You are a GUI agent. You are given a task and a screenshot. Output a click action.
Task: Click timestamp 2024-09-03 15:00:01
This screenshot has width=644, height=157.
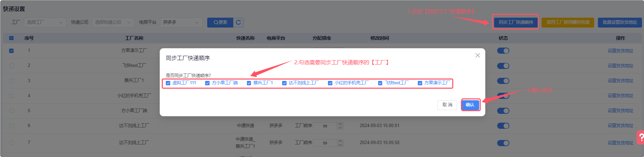coord(379,126)
